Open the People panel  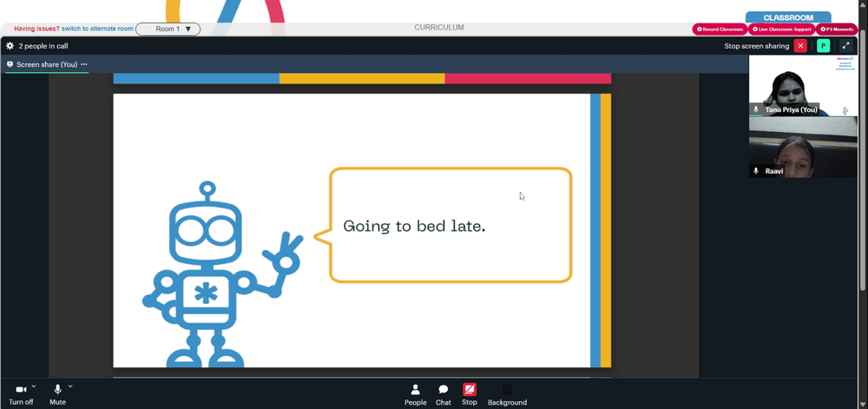415,395
